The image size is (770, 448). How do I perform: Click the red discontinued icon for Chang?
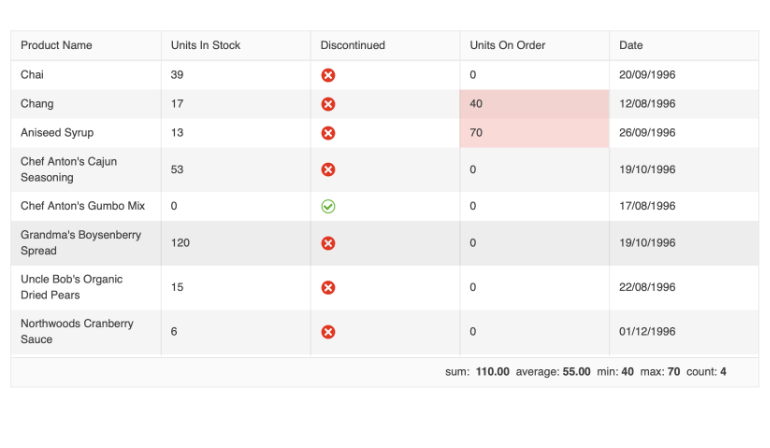[x=328, y=104]
